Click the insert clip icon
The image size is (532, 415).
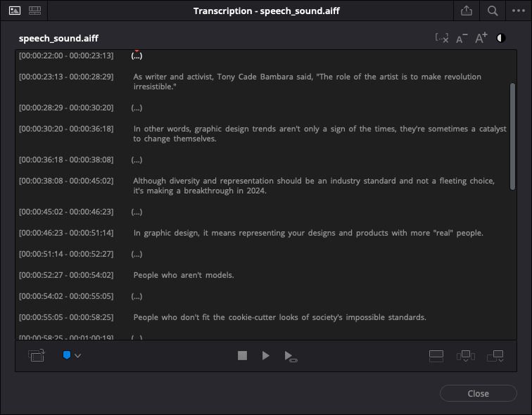(465, 356)
